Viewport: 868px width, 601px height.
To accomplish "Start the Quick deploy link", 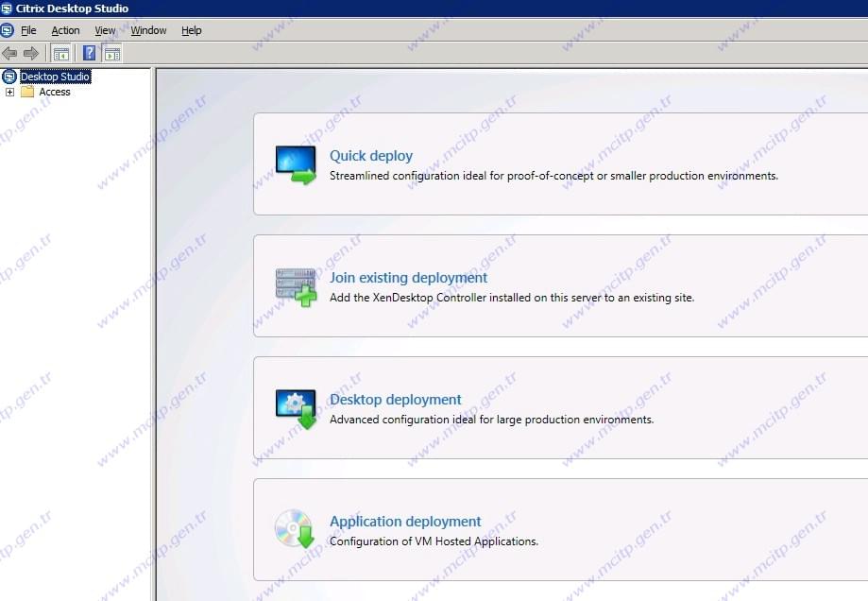I will [x=371, y=156].
